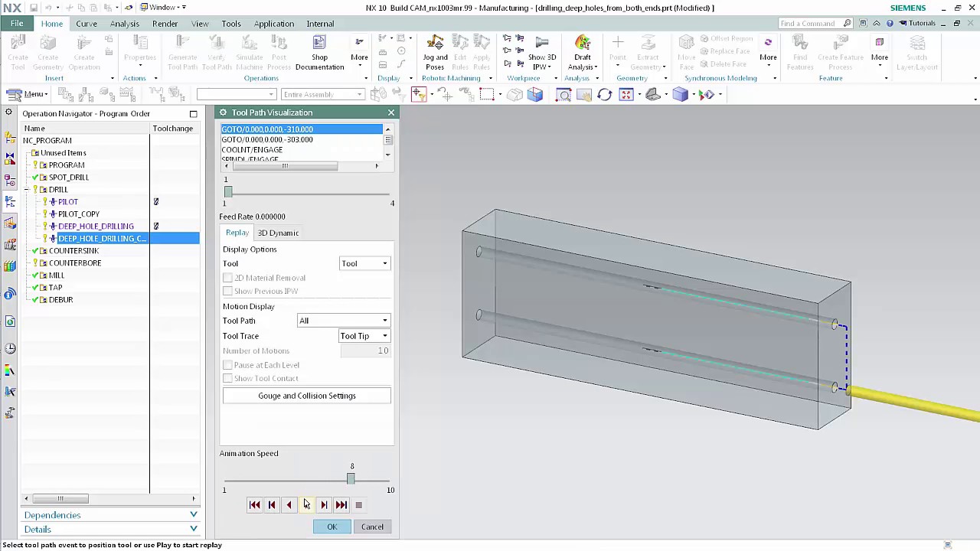The height and width of the screenshot is (551, 980).
Task: Switch to the Render ribbon tab
Action: point(165,24)
